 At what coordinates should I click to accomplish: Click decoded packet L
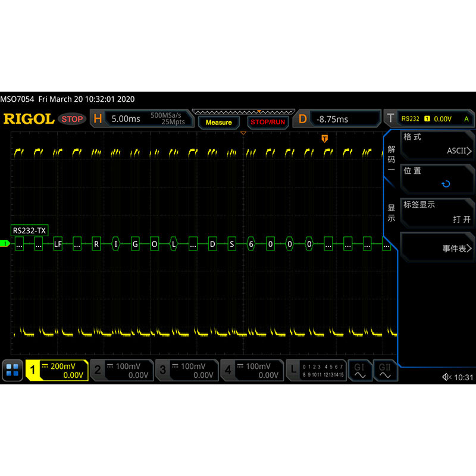click(x=174, y=244)
